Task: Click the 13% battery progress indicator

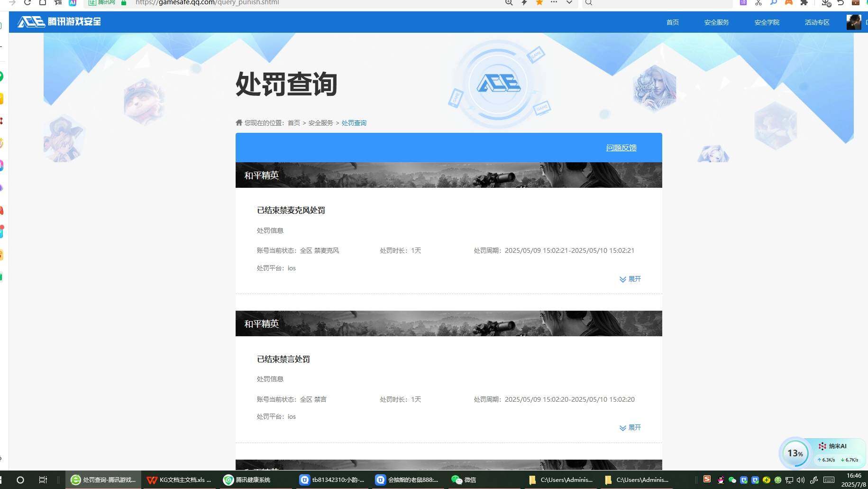Action: click(x=795, y=453)
